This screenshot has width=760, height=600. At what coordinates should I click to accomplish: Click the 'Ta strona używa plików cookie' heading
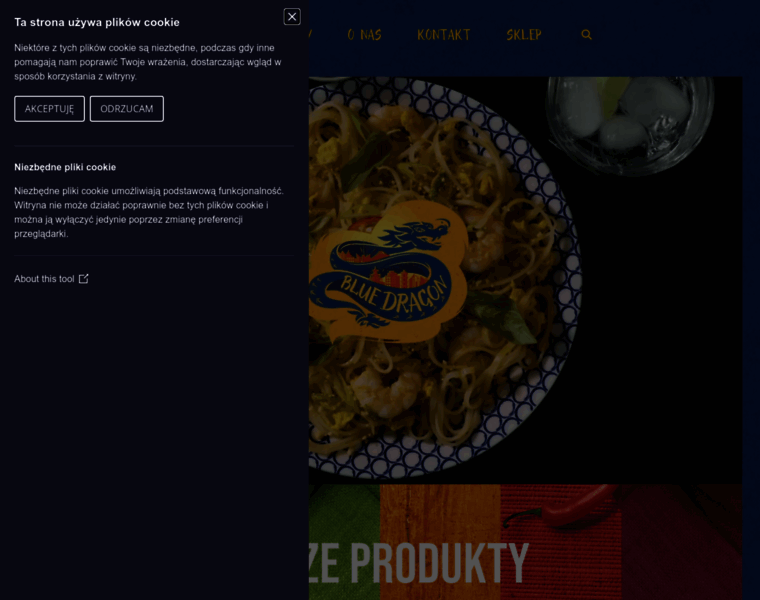tap(97, 22)
